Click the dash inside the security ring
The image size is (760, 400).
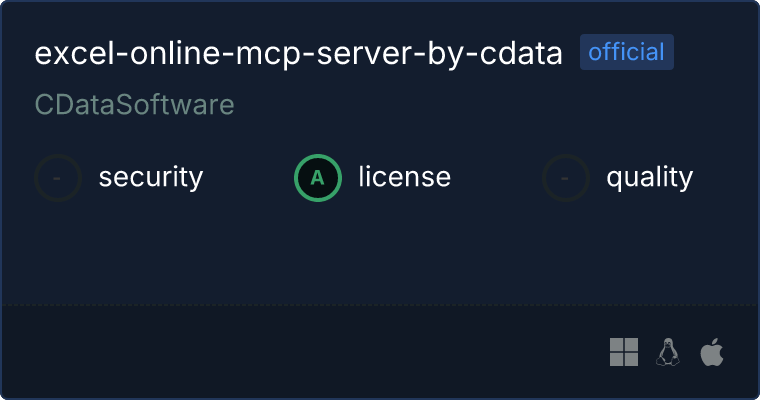[x=57, y=178]
